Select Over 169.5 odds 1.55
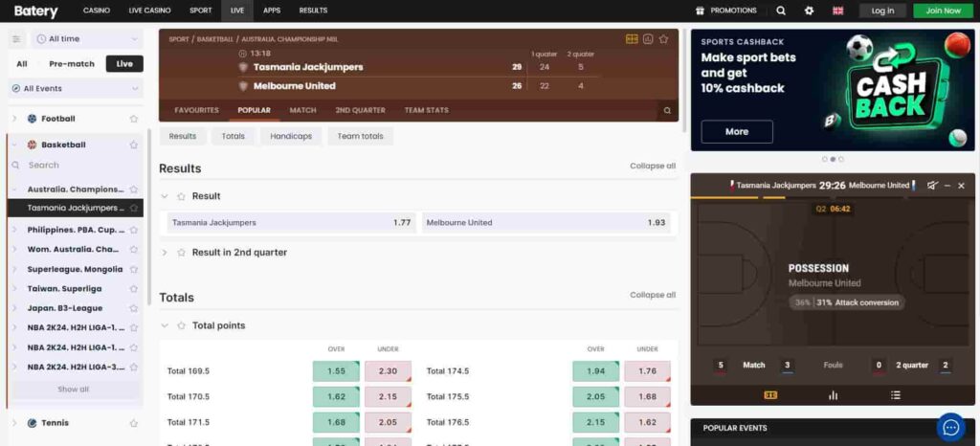 click(336, 371)
